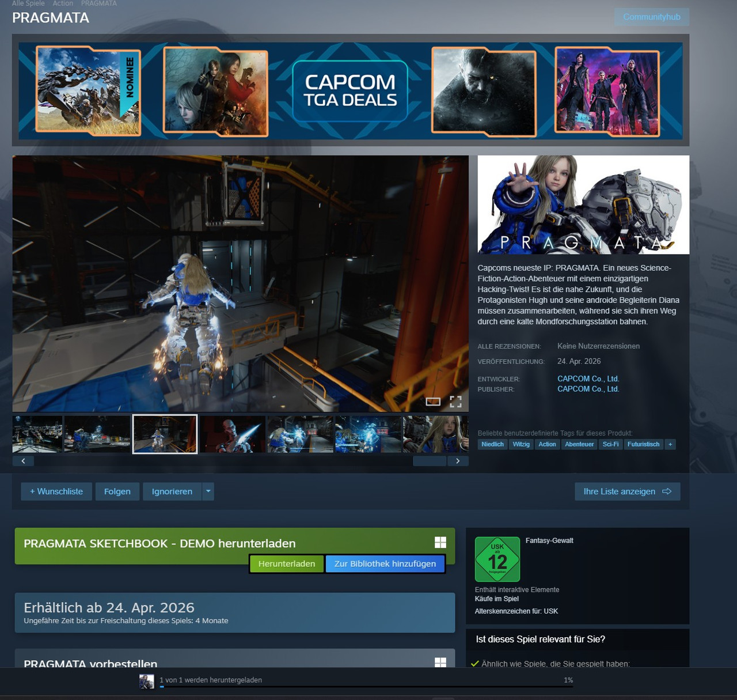Click the 'Folgen' button

(x=117, y=491)
